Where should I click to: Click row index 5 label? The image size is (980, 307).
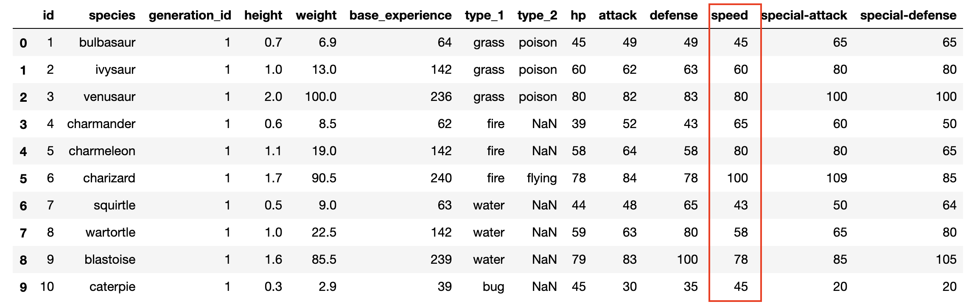click(23, 179)
